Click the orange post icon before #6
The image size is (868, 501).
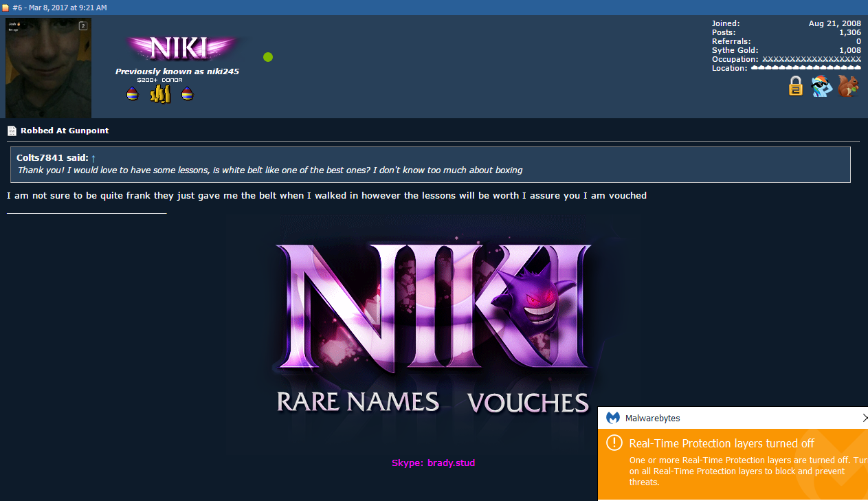tap(6, 8)
